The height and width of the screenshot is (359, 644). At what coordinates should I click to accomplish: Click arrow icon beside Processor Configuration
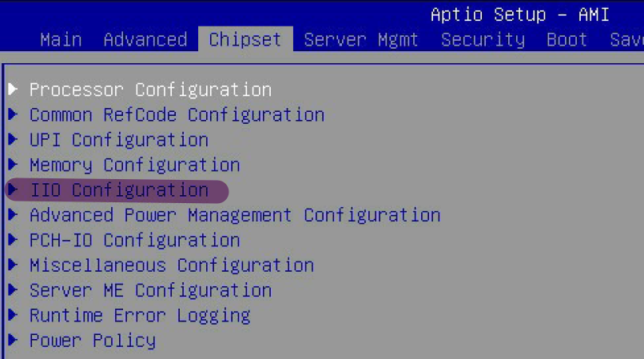pos(13,89)
